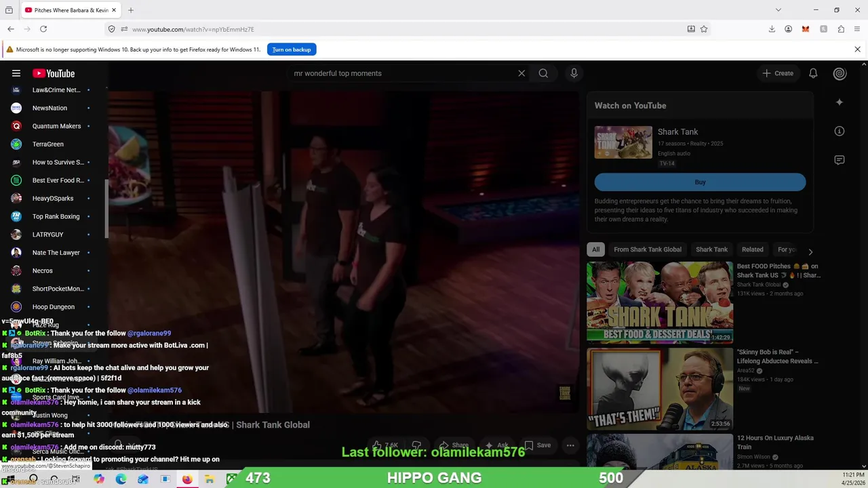List all tabs dropdown arrow
Screen dimensions: 868x488
tap(778, 10)
